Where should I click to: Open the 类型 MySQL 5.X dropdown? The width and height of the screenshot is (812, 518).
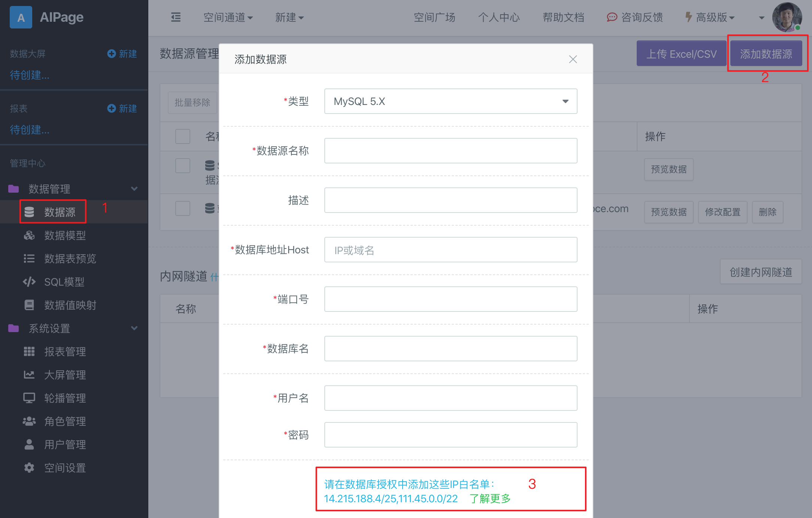[x=451, y=101]
